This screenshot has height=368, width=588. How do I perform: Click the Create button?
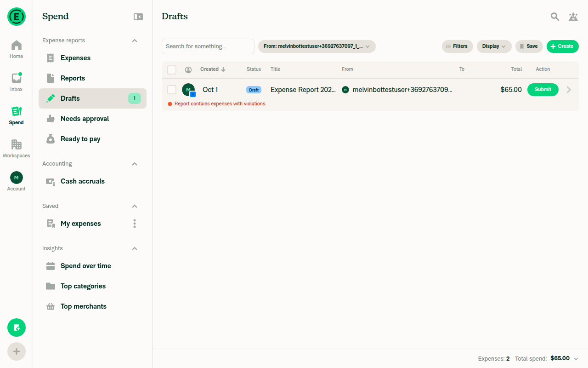point(563,46)
